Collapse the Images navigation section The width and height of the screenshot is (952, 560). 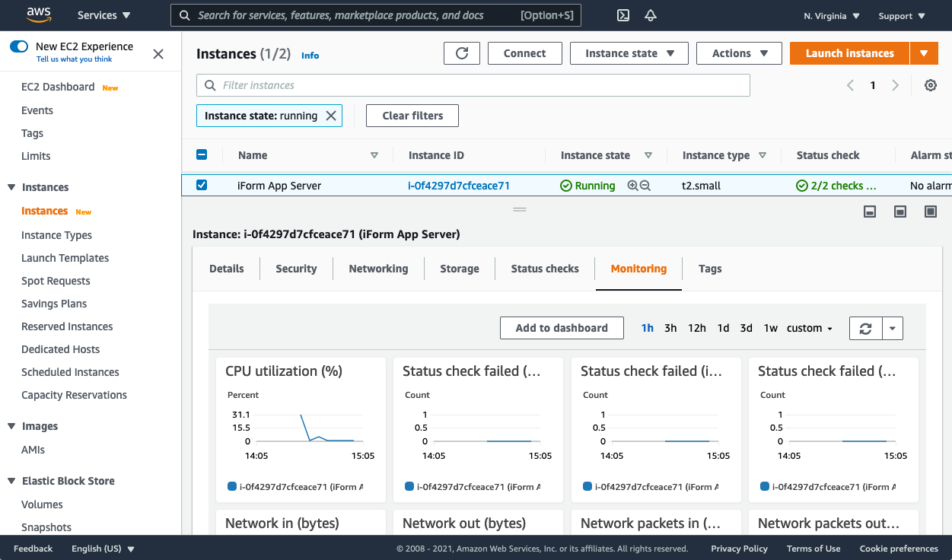11,426
